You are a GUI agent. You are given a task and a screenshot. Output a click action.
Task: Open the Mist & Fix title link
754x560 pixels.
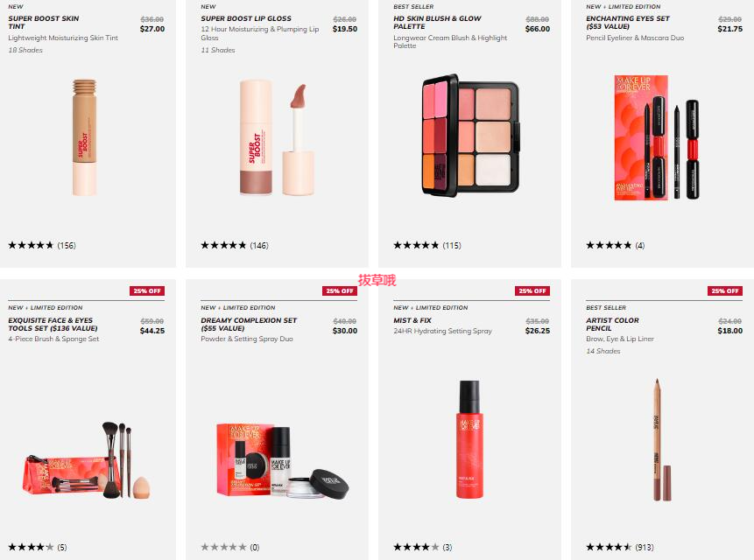click(412, 320)
